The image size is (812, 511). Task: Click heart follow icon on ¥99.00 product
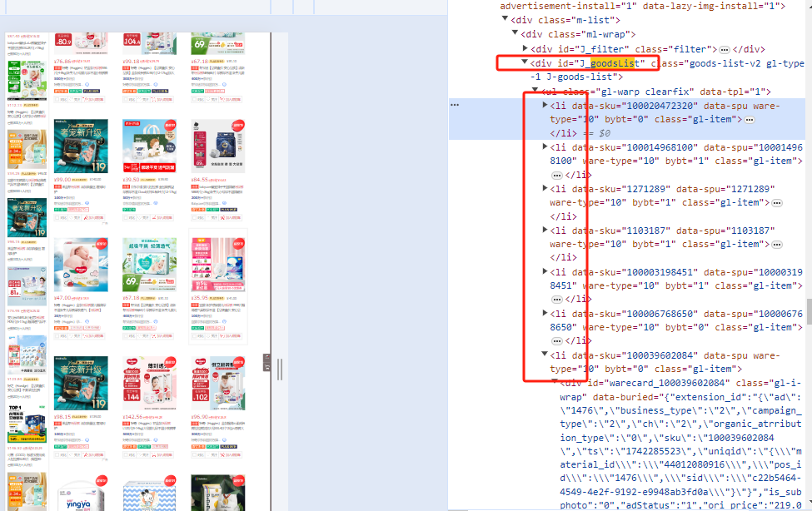tap(71, 217)
